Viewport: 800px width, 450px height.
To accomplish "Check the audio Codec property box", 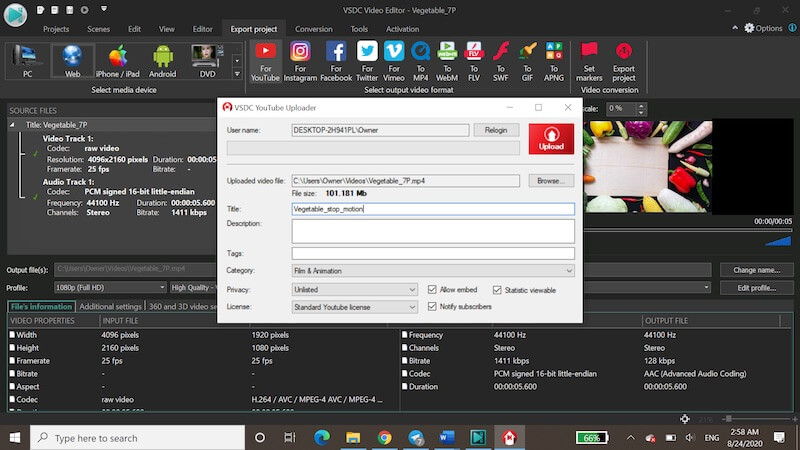I will click(x=405, y=373).
